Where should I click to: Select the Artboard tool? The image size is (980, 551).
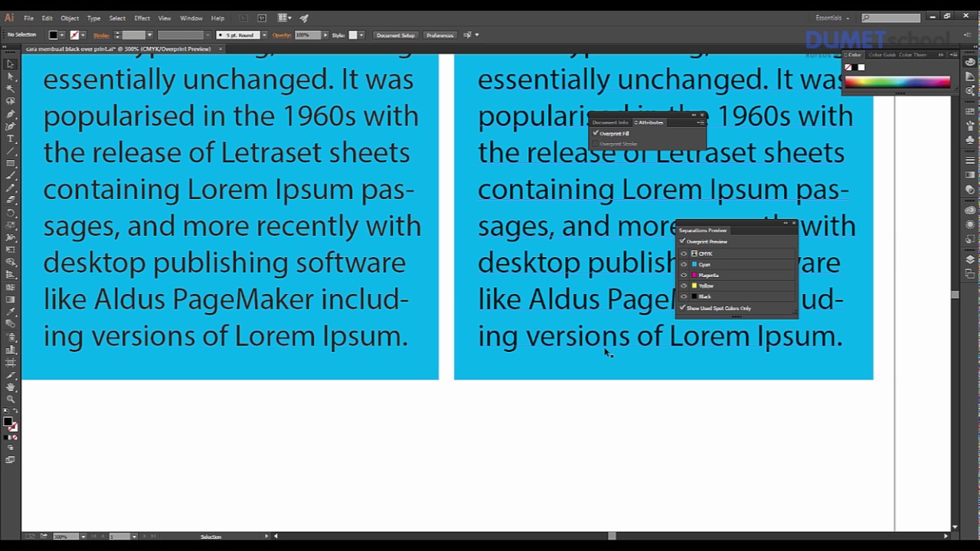click(x=10, y=362)
